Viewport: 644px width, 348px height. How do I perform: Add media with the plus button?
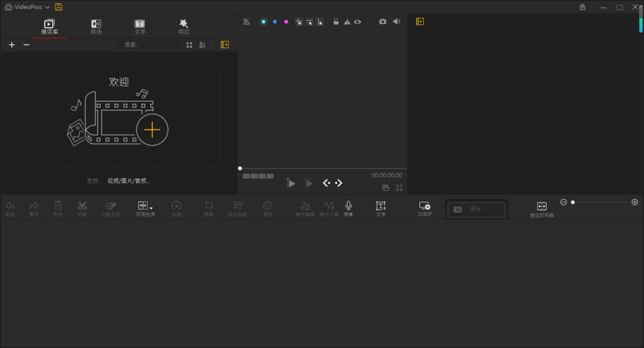coord(11,45)
